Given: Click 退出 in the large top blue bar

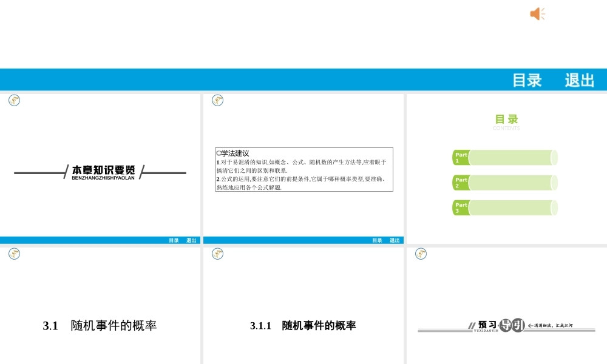Looking at the screenshot, I should click(x=579, y=81).
